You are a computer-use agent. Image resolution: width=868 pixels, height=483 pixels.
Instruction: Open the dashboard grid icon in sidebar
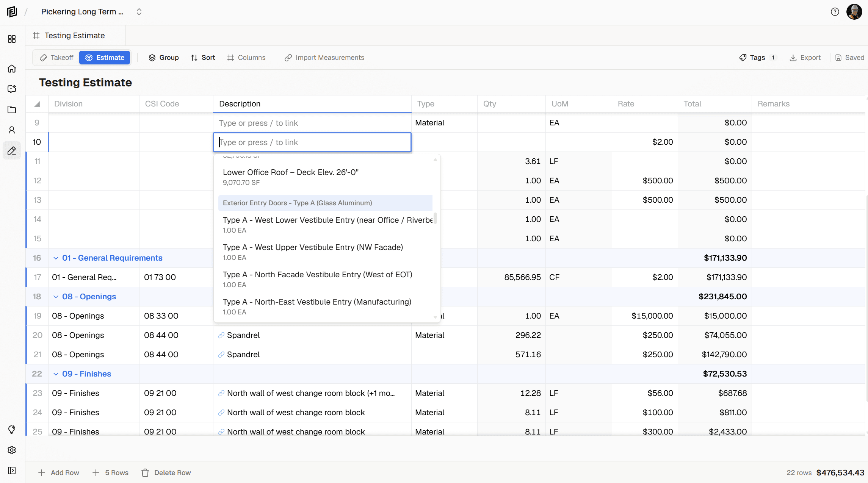click(12, 39)
